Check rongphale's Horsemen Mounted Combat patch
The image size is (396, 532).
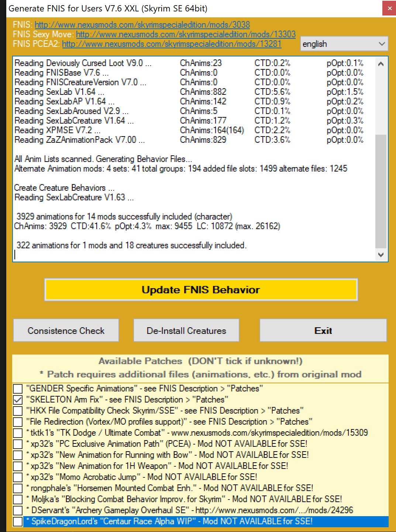point(17,488)
